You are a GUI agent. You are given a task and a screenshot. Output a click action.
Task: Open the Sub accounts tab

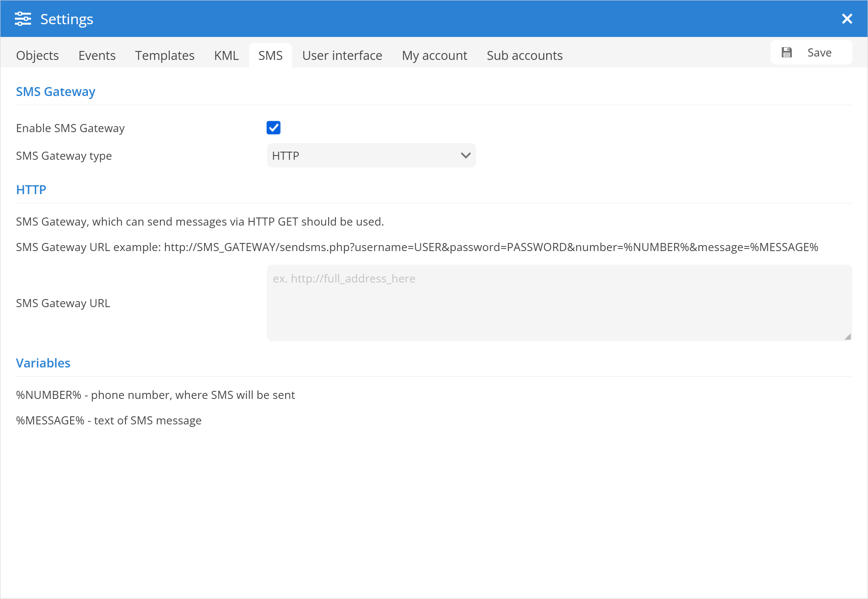click(525, 55)
